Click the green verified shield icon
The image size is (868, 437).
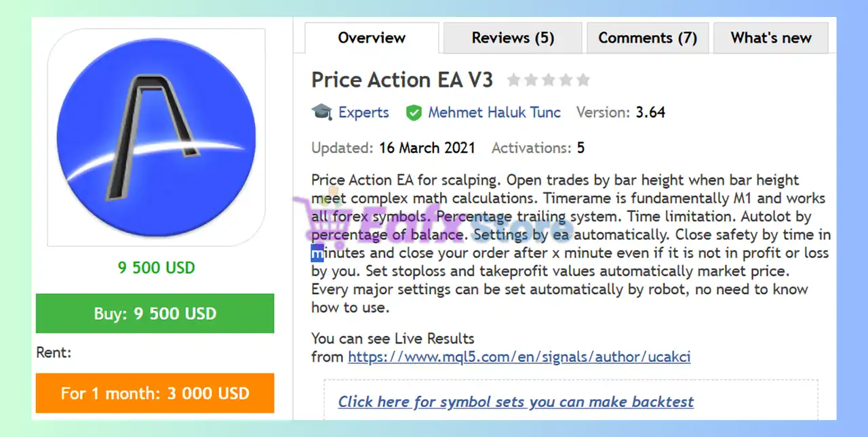point(414,112)
